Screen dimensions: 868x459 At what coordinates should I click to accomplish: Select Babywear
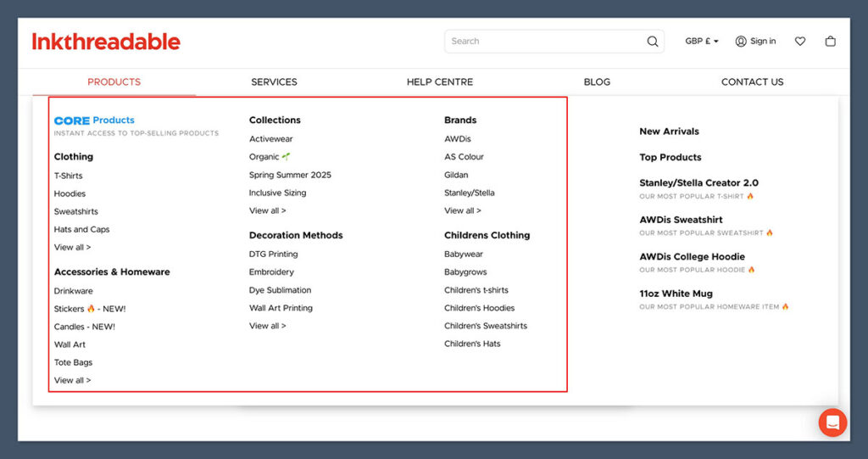click(x=464, y=254)
